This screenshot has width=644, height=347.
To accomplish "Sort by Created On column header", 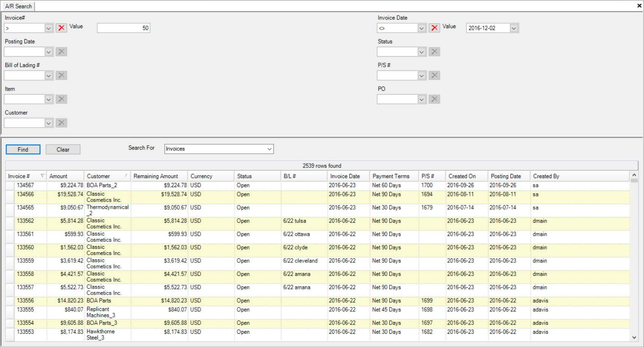I will tap(467, 176).
